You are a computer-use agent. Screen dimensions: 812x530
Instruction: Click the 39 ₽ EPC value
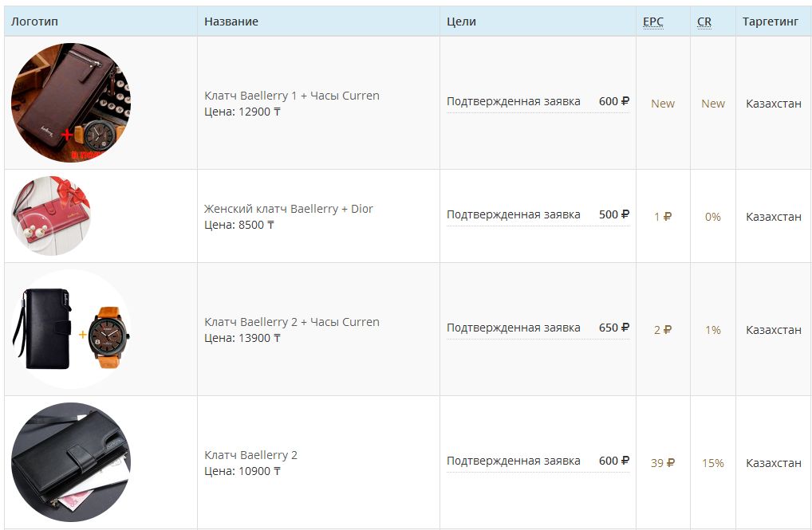(662, 463)
